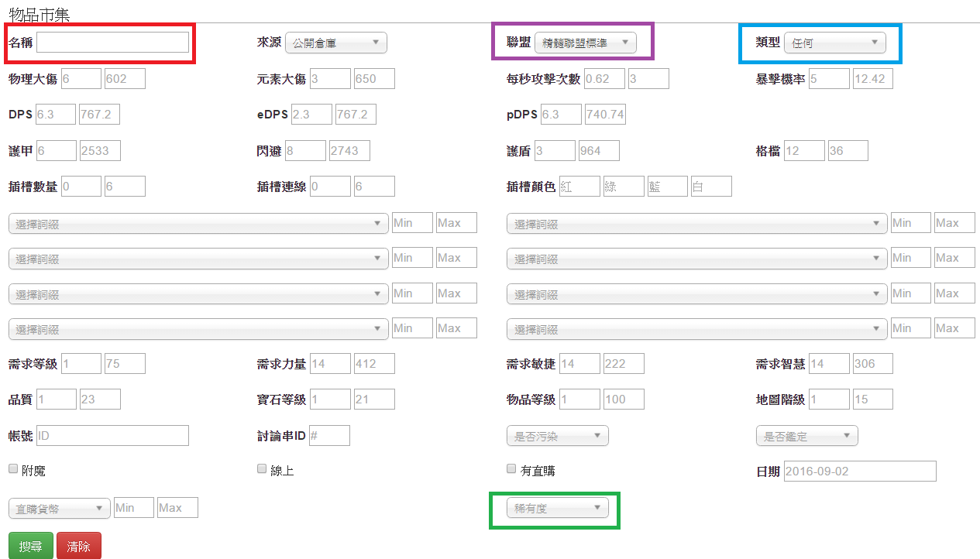
Task: Click the 紅 red socket color field
Action: point(579,186)
